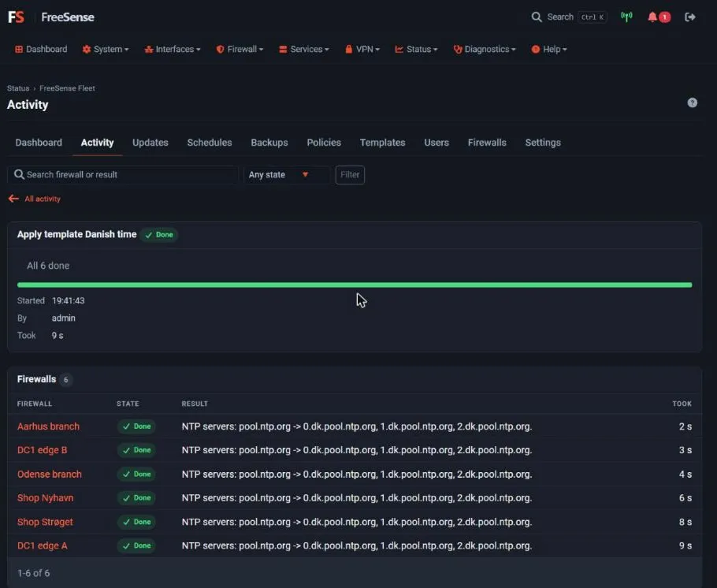Expand the Status dropdown menu
This screenshot has height=588, width=717.
[x=416, y=49]
